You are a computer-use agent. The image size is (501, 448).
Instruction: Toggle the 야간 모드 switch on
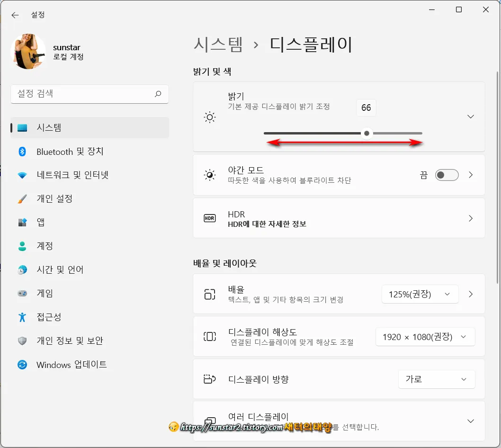(x=447, y=175)
